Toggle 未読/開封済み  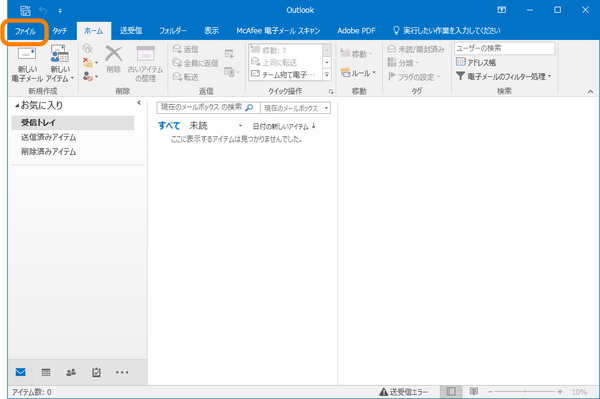click(416, 49)
